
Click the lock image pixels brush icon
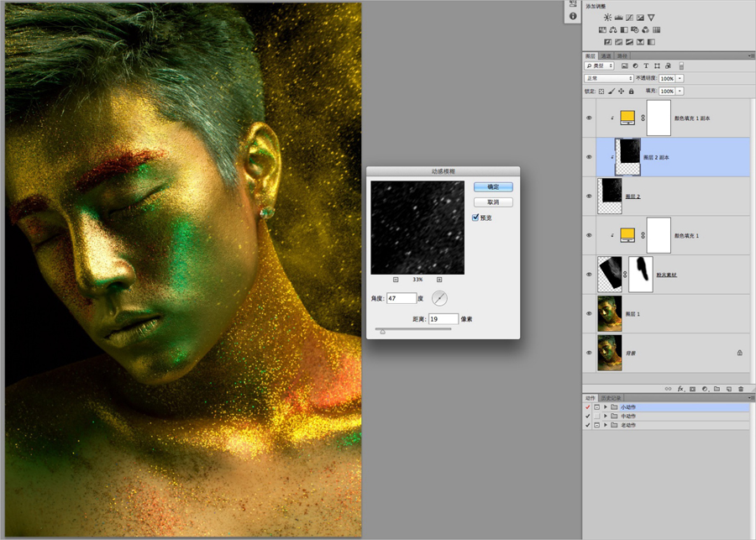[612, 92]
